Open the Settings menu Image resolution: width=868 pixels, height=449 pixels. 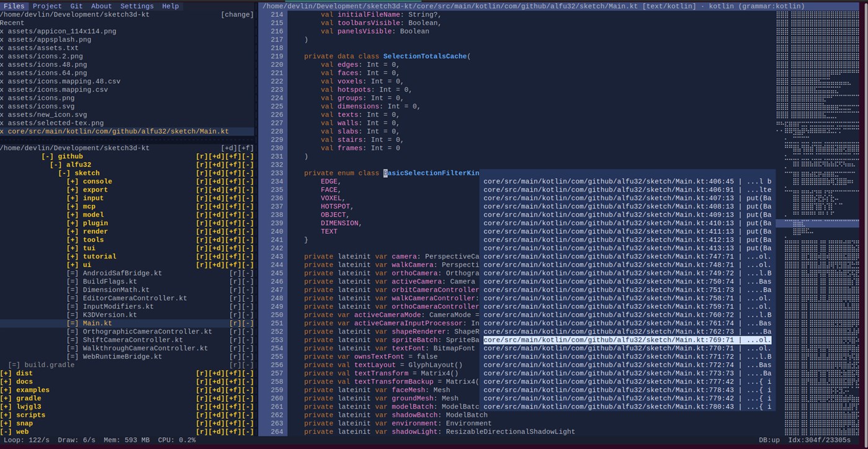pyautogui.click(x=137, y=6)
